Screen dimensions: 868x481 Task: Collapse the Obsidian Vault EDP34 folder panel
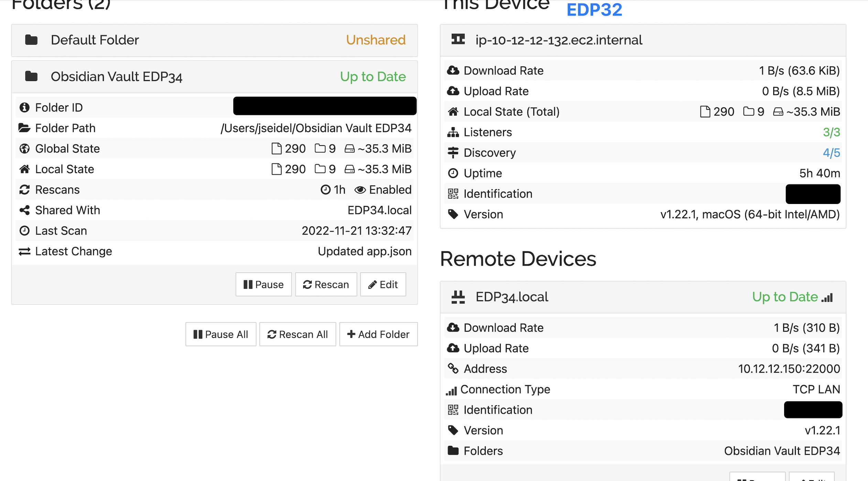[116, 76]
